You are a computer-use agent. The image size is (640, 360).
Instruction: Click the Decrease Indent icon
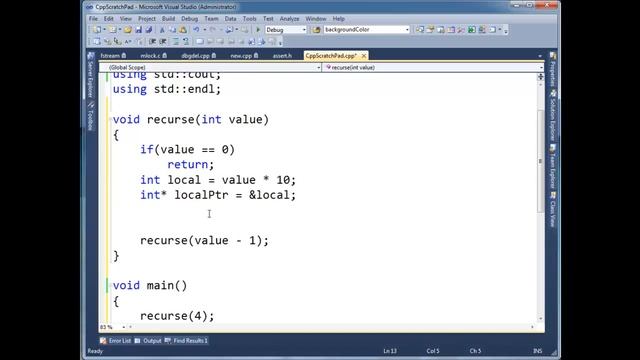coord(152,42)
